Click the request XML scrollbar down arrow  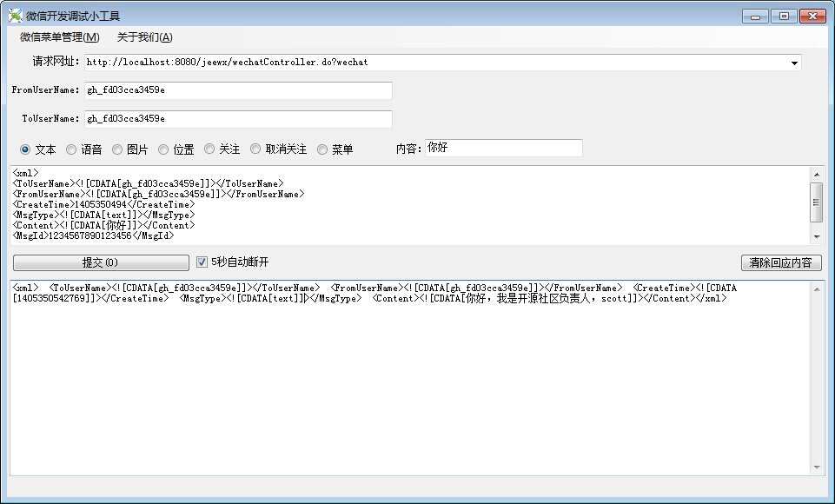[817, 237]
